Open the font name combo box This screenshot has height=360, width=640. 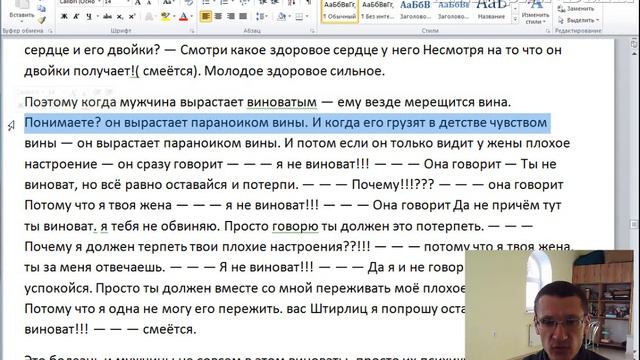(79, 2)
